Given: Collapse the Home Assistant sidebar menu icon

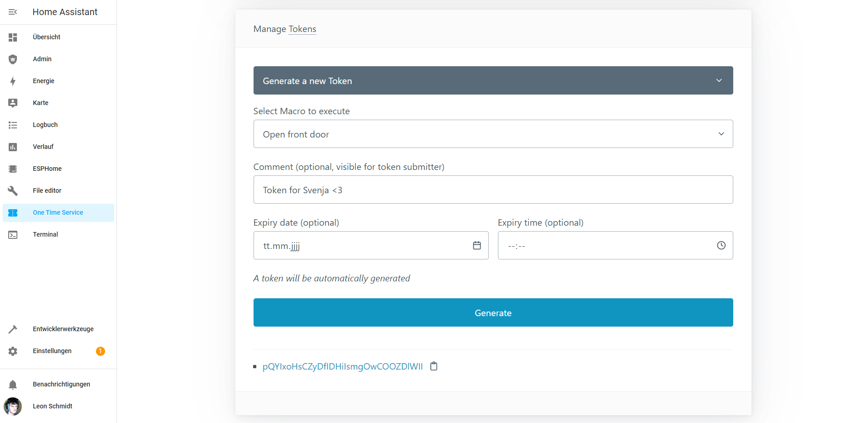Looking at the screenshot, I should (13, 12).
